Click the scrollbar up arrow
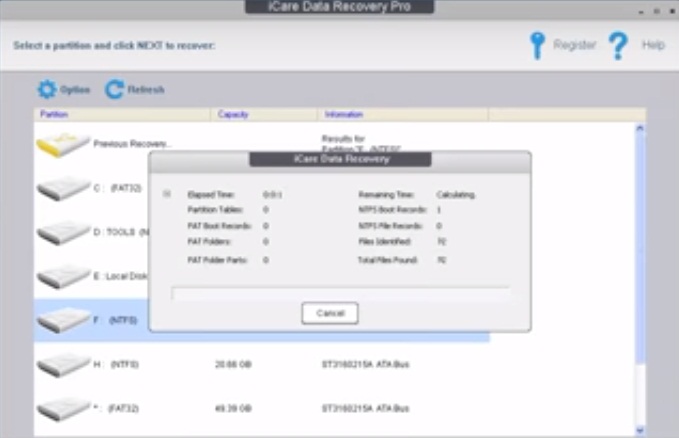Image resolution: width=679 pixels, height=438 pixels. click(x=640, y=128)
